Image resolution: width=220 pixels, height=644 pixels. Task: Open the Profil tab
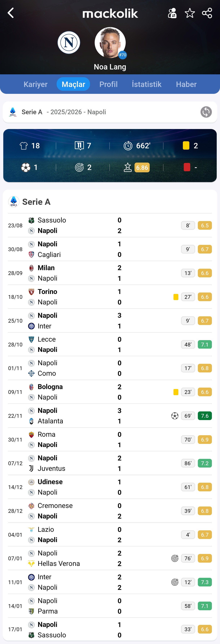pyautogui.click(x=108, y=84)
